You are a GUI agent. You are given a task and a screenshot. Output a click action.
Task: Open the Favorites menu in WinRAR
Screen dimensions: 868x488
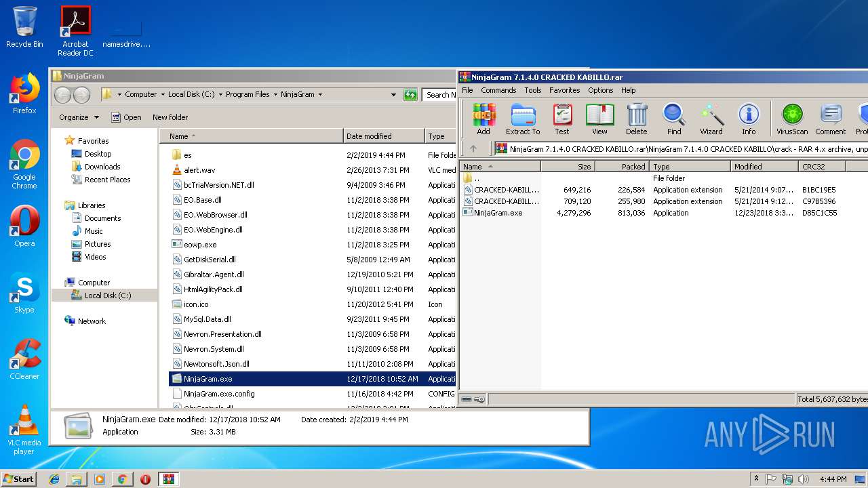[564, 90]
